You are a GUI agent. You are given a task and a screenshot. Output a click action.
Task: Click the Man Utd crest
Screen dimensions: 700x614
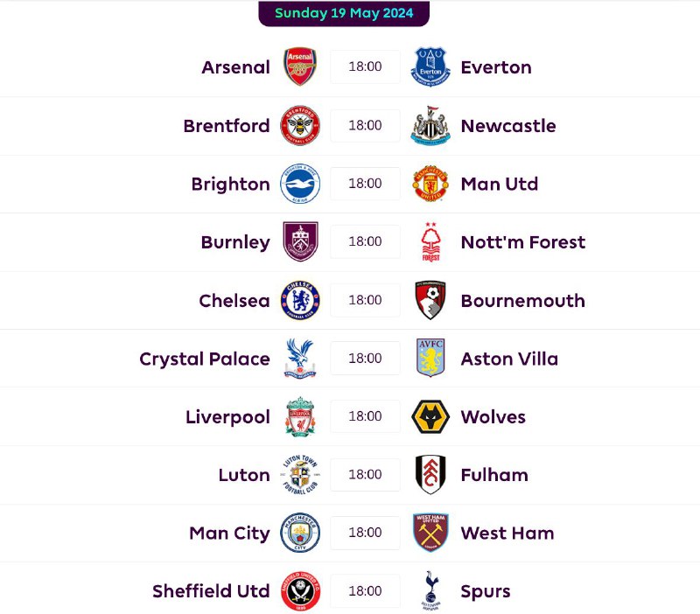click(x=430, y=184)
